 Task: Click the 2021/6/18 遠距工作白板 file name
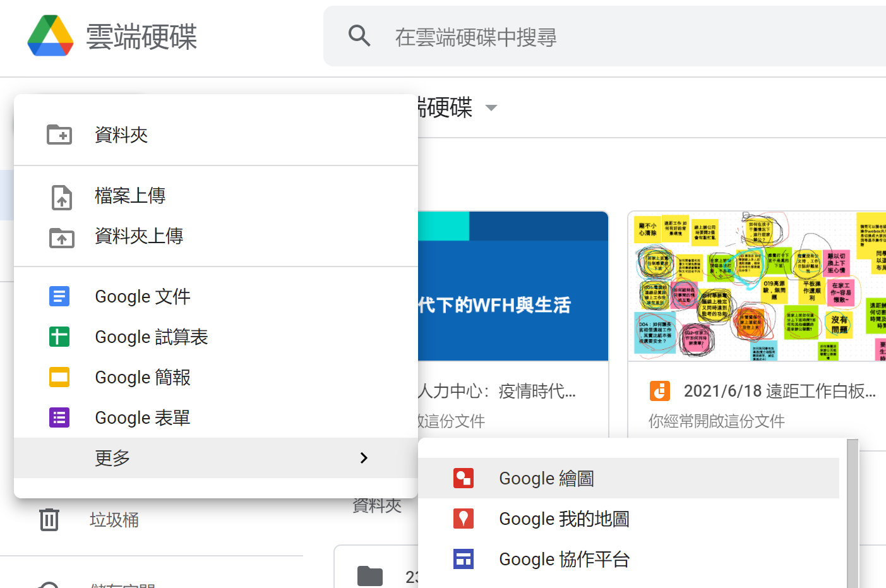pyautogui.click(x=780, y=391)
